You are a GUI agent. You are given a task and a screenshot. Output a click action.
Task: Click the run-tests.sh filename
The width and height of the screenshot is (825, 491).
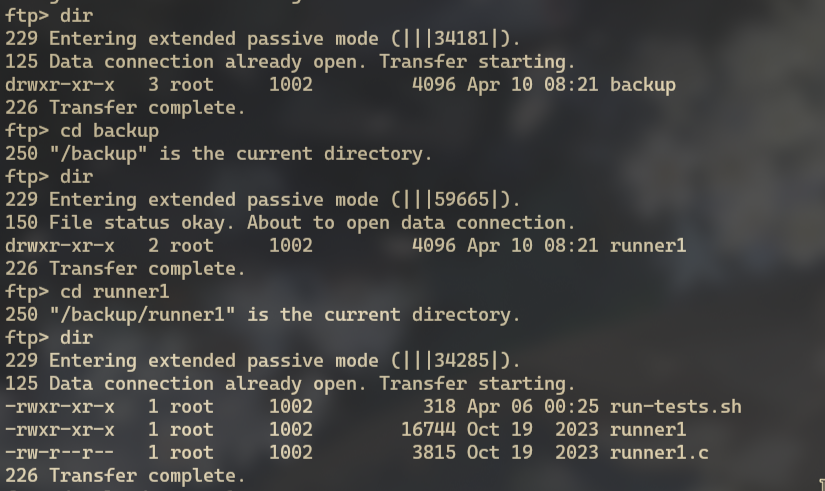(676, 407)
